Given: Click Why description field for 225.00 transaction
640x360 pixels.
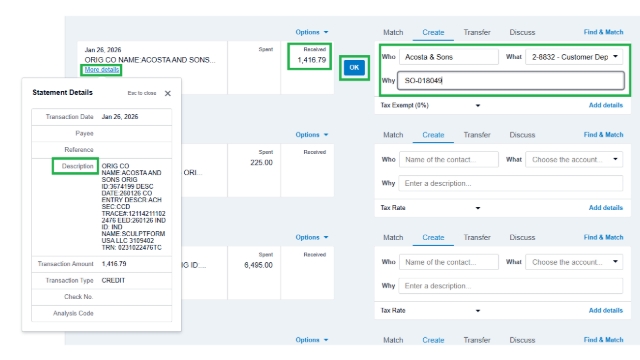Looking at the screenshot, I should tap(511, 183).
